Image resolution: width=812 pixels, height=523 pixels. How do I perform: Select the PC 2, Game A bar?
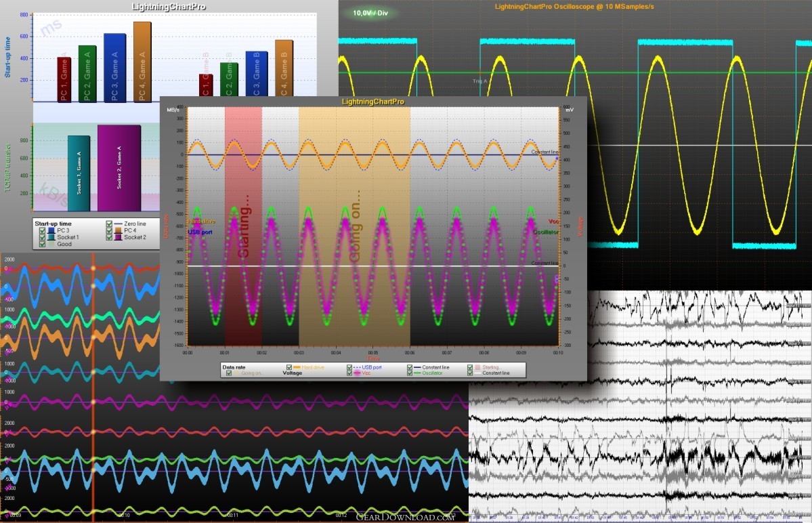point(87,74)
